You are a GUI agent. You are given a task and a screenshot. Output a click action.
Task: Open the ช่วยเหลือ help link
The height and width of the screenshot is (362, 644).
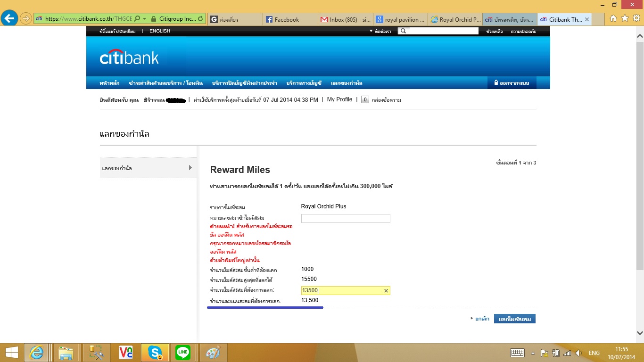pyautogui.click(x=494, y=31)
